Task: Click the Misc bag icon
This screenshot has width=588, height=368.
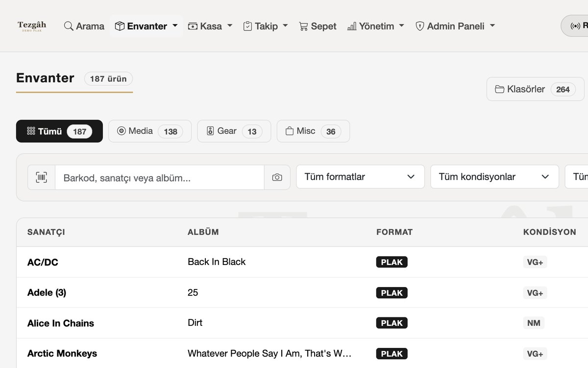Action: point(290,131)
